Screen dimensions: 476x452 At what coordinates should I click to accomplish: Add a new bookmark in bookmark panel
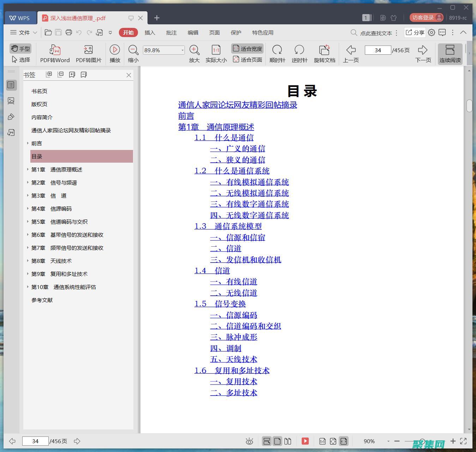72,74
